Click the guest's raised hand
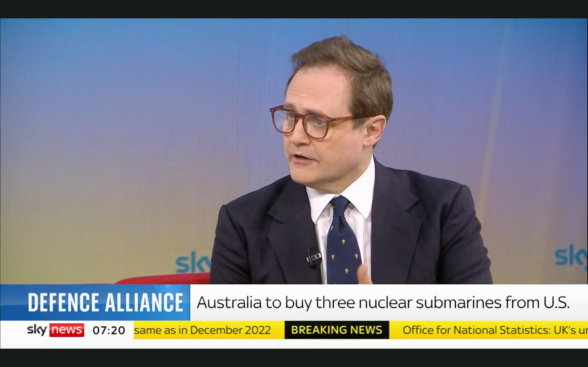 [x=364, y=274]
